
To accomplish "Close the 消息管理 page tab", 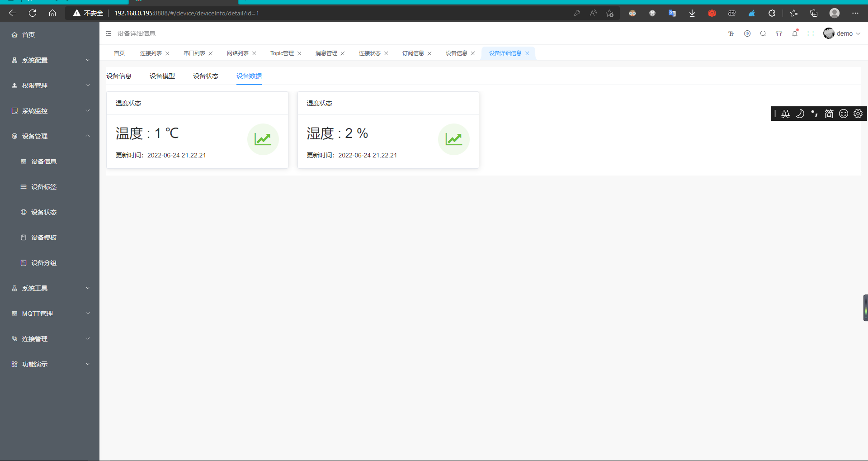I will [x=343, y=53].
